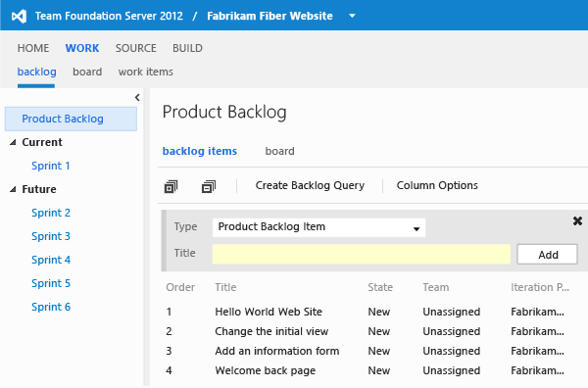
Task: Click the Add button
Action: (548, 255)
